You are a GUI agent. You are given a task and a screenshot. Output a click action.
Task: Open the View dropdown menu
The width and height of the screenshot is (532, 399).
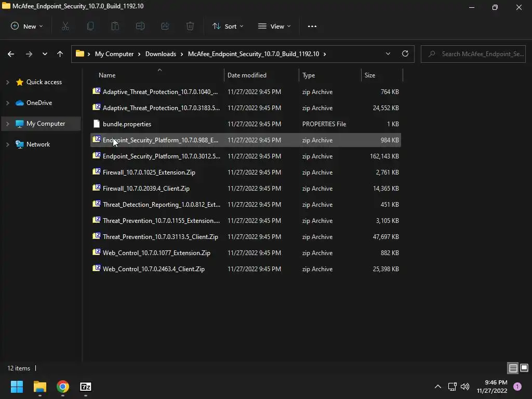[274, 26]
